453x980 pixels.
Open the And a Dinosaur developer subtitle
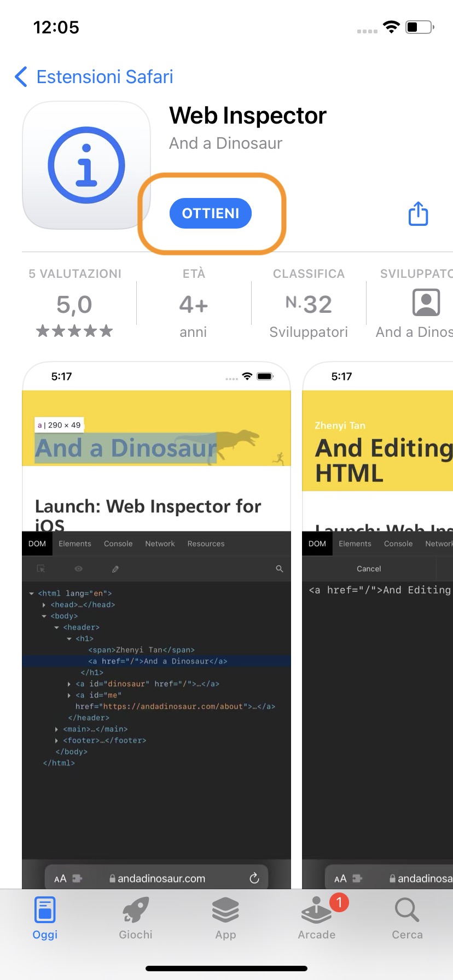[225, 143]
